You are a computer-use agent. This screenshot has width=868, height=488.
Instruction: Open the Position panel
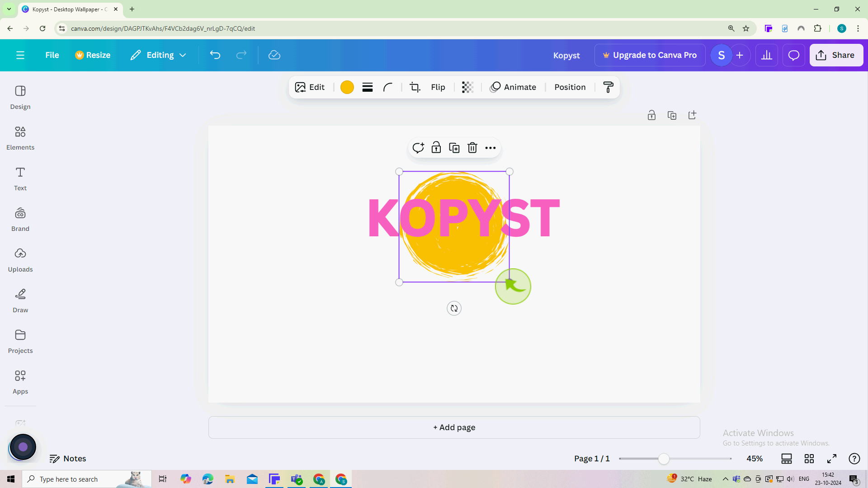coord(570,87)
